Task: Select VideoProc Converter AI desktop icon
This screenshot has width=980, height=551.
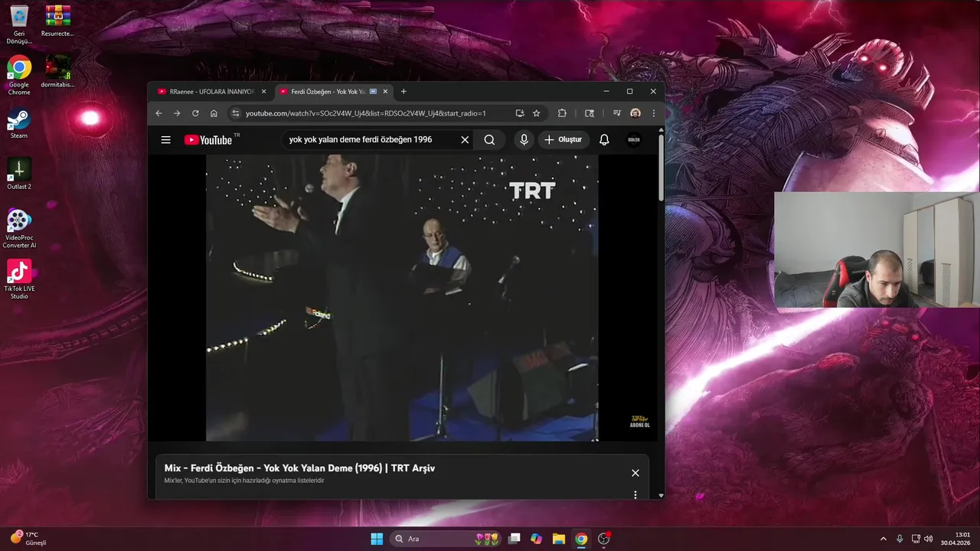Action: pos(19,228)
